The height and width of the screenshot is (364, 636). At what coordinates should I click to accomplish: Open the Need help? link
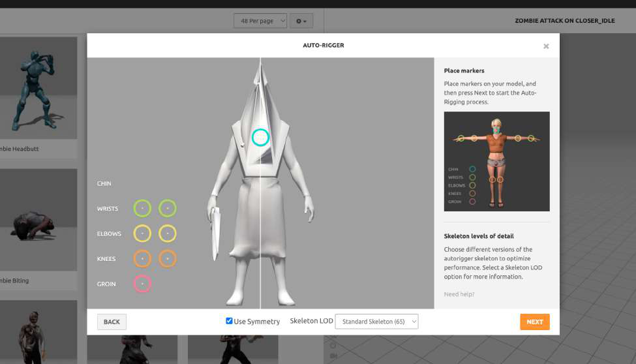coord(459,294)
